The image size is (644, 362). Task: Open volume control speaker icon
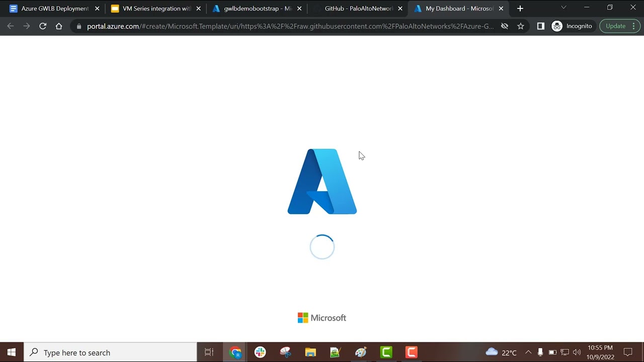click(577, 352)
